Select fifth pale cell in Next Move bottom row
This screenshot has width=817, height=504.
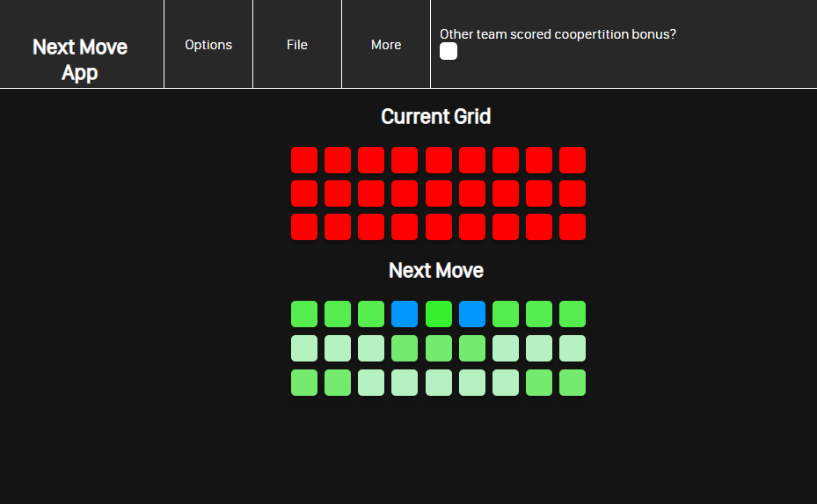click(439, 383)
